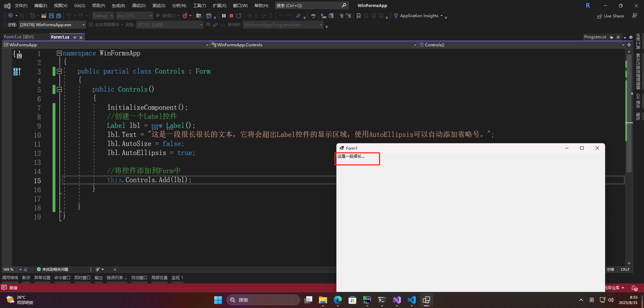
Task: Click the editor split handle icon
Action: (x=629, y=45)
